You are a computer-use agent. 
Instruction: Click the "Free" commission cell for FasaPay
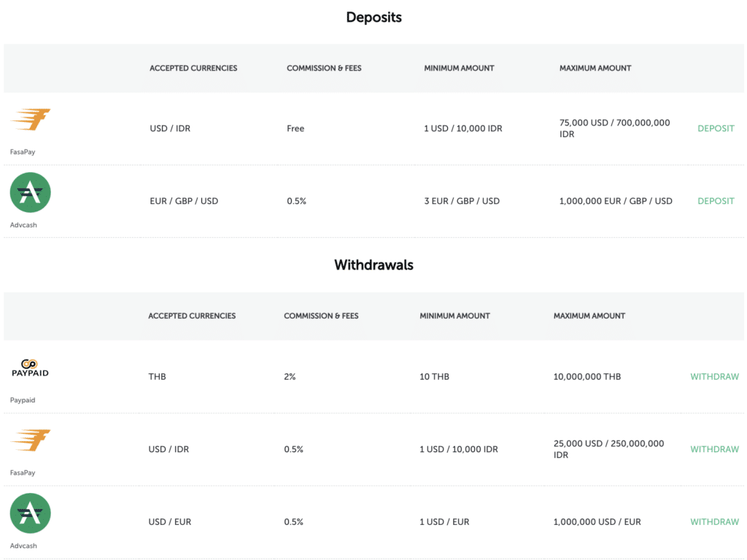(295, 128)
